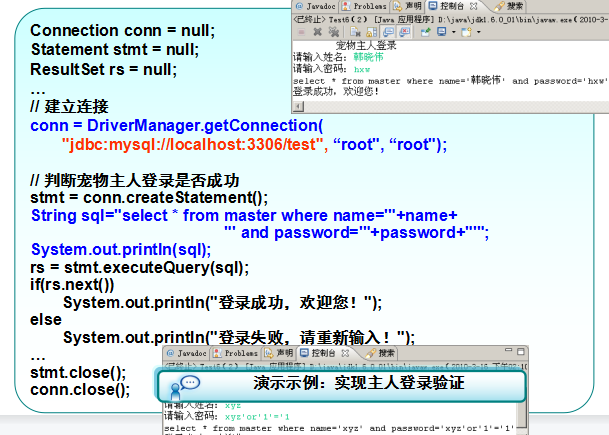Click the // 判断宠物主人登录是否成功 comment
This screenshot has width=609, height=435.
point(134,181)
